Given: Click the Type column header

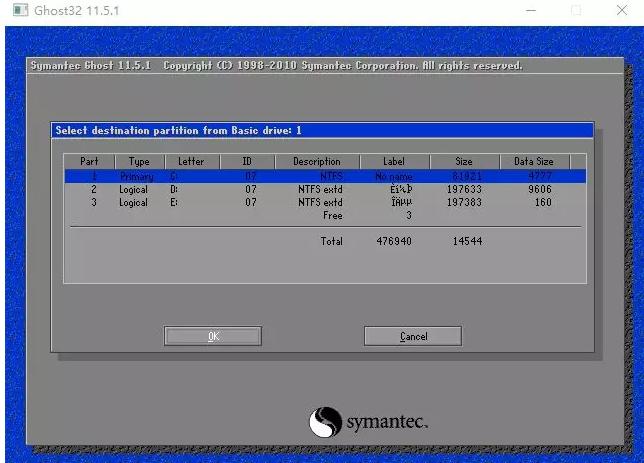Looking at the screenshot, I should pos(139,162).
